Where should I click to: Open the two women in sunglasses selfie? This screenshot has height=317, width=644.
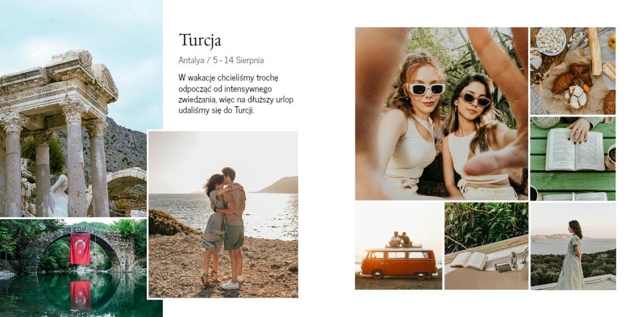click(442, 113)
